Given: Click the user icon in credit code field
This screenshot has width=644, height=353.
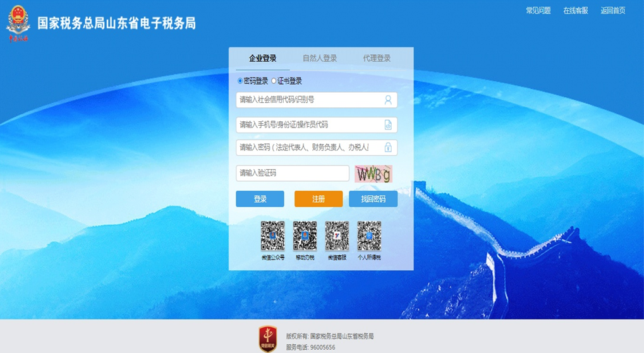Looking at the screenshot, I should (x=387, y=100).
